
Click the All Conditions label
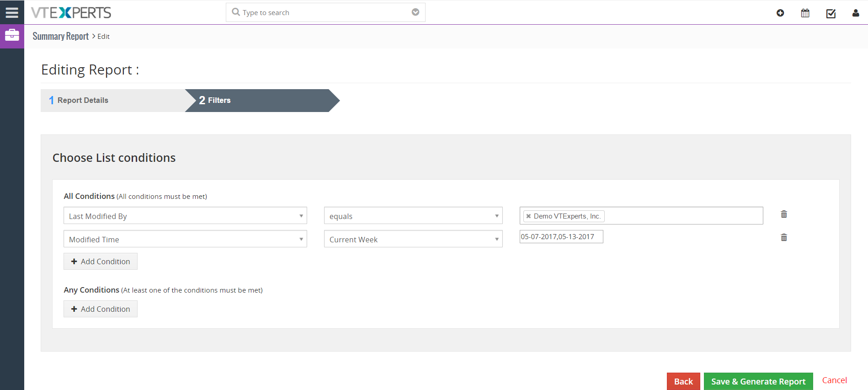(x=89, y=196)
